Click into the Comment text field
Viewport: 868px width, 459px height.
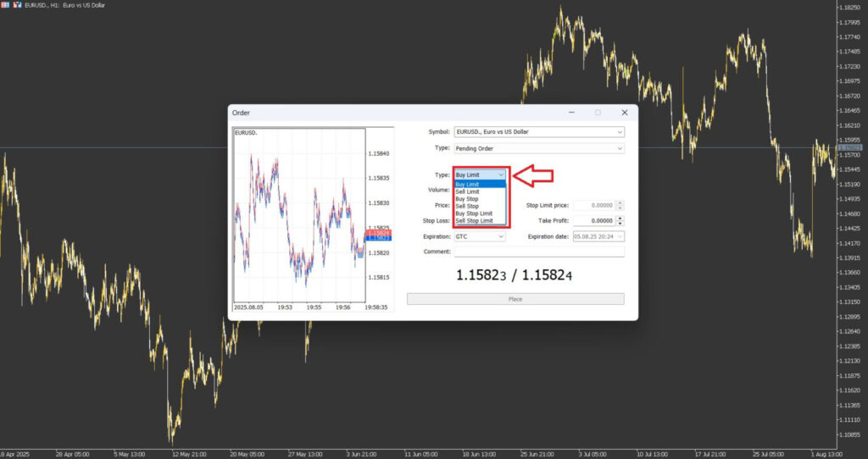[539, 252]
